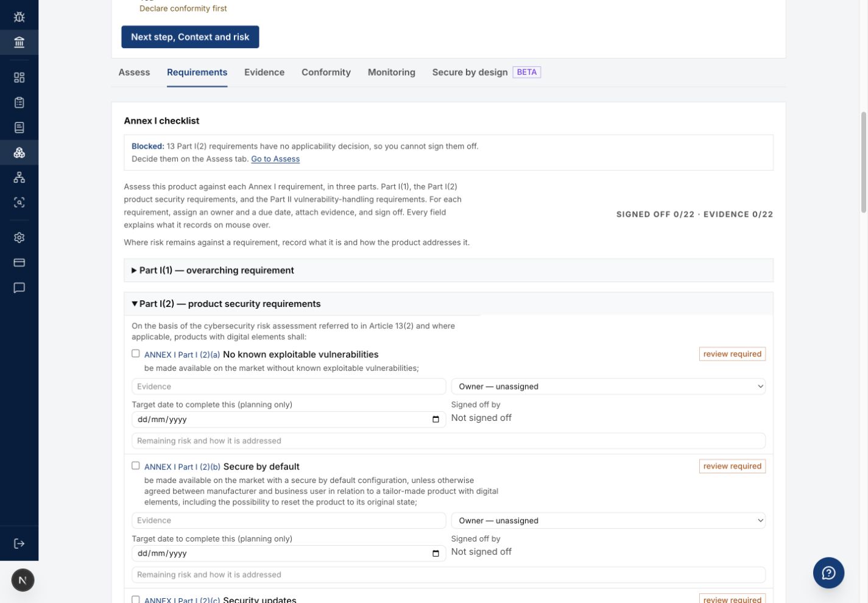
Task: Open the hierarchy tree sidebar icon
Action: 19,177
